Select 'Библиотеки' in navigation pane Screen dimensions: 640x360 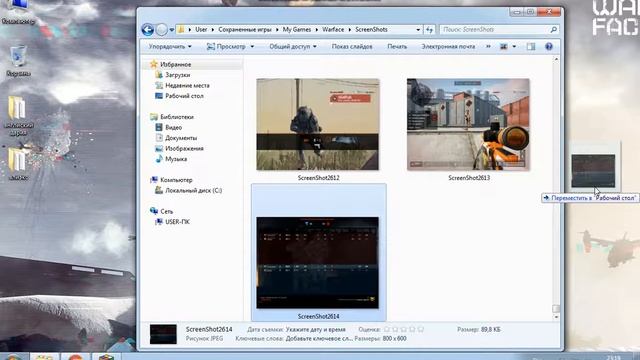click(177, 117)
